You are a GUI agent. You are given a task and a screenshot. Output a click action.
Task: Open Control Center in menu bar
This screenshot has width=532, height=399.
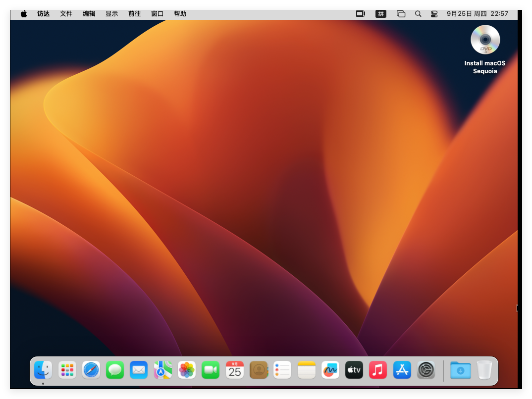click(x=434, y=14)
